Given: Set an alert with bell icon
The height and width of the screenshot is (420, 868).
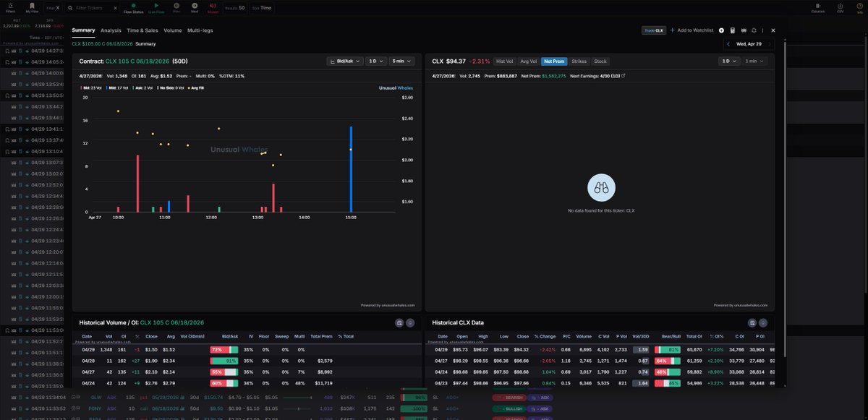Looking at the screenshot, I should pos(754,30).
